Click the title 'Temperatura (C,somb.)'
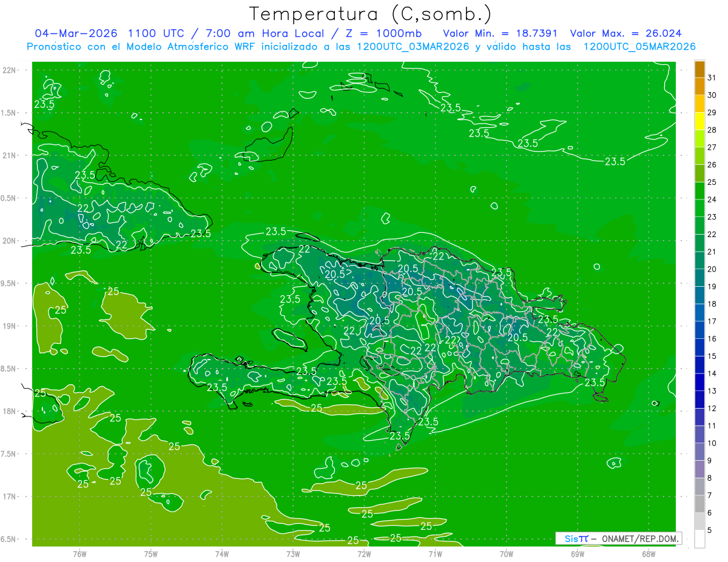 (x=370, y=14)
